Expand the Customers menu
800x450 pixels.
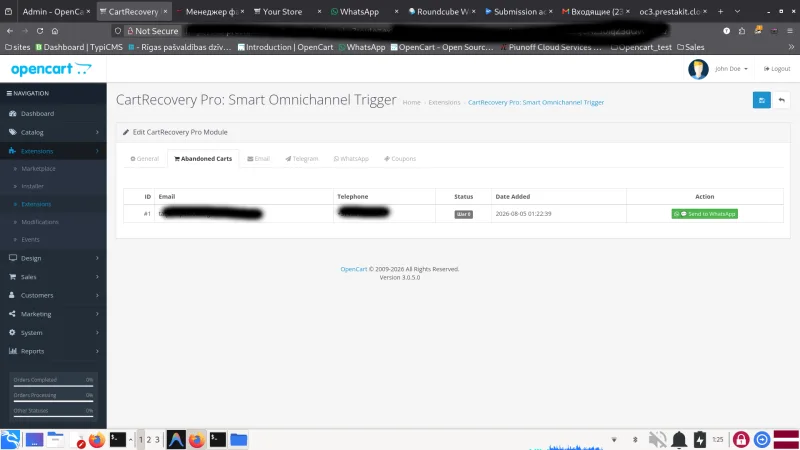tap(53, 295)
